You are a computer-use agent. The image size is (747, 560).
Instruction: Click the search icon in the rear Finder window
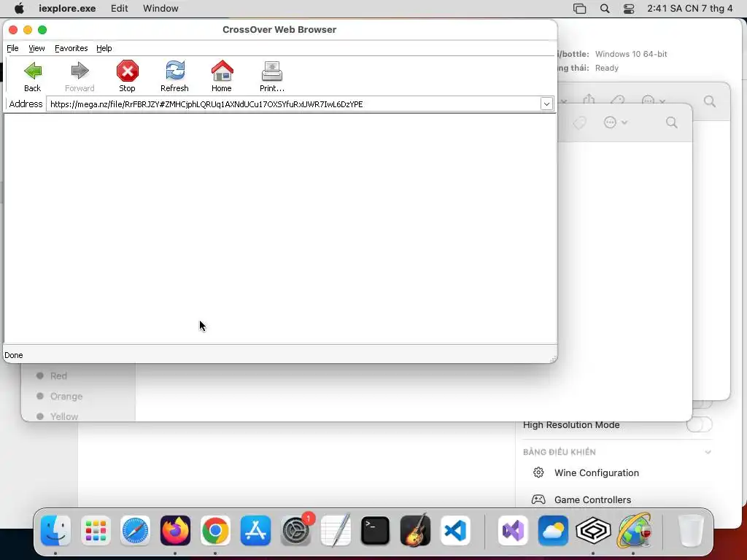click(x=710, y=101)
